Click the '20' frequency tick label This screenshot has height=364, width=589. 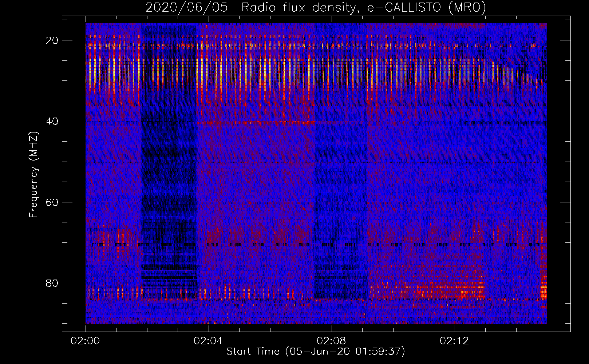coord(52,40)
